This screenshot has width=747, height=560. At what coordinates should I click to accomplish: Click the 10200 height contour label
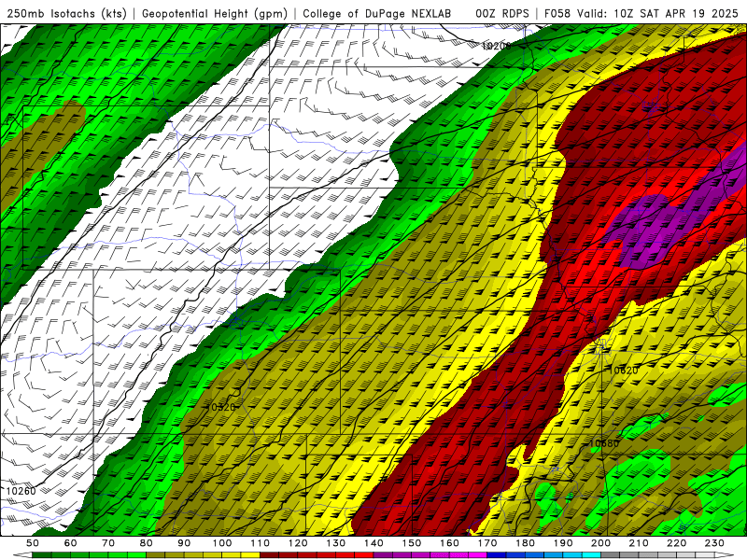click(x=496, y=46)
